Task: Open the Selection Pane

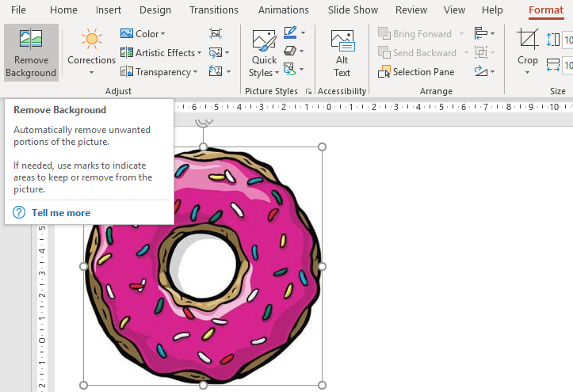Action: pos(417,72)
